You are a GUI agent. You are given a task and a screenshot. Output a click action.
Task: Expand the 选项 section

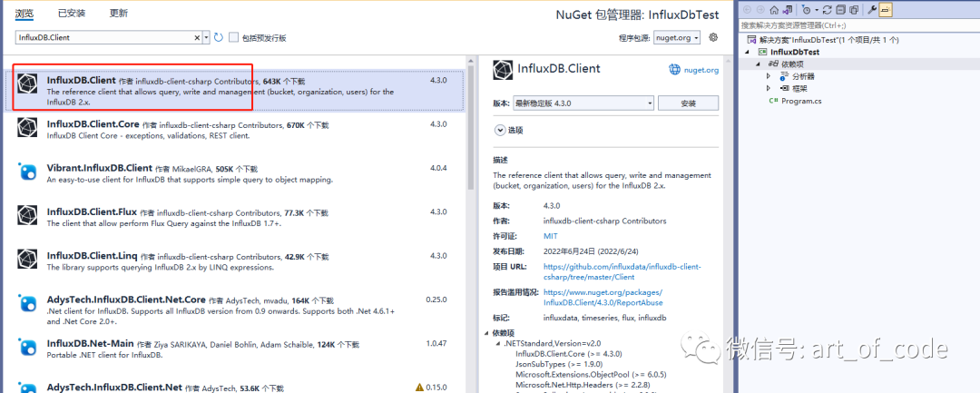pyautogui.click(x=499, y=130)
